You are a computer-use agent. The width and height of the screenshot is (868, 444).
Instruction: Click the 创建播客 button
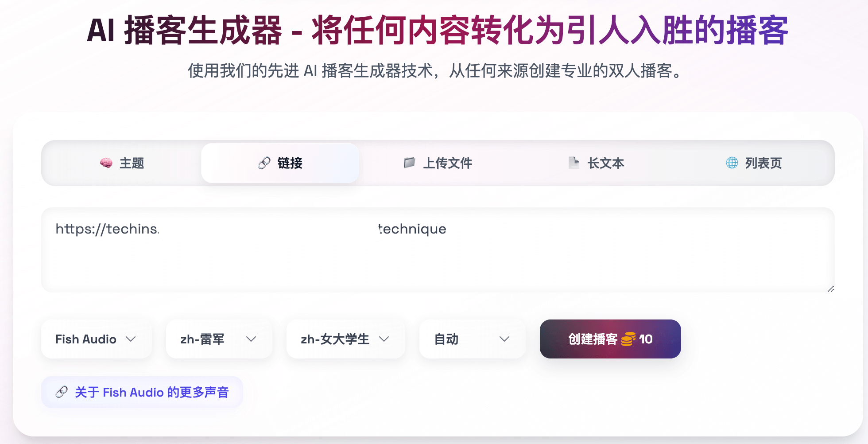click(610, 339)
